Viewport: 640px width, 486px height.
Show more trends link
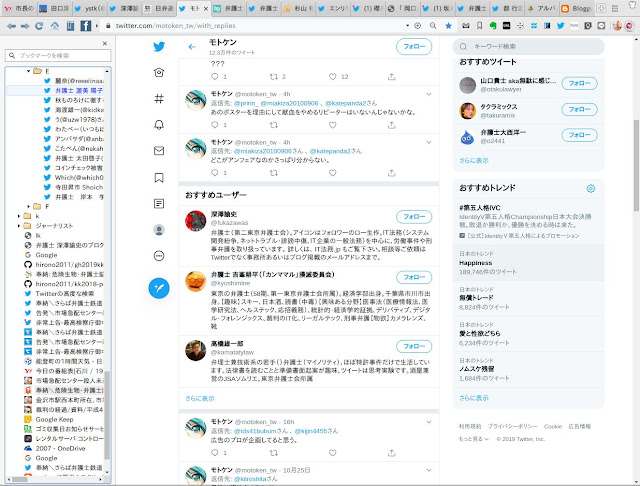[x=473, y=398]
